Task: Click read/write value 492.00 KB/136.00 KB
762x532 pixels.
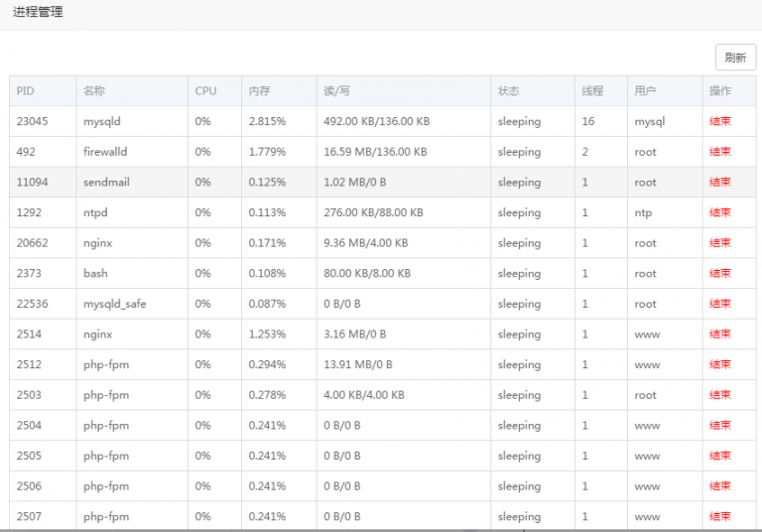Action: [377, 121]
